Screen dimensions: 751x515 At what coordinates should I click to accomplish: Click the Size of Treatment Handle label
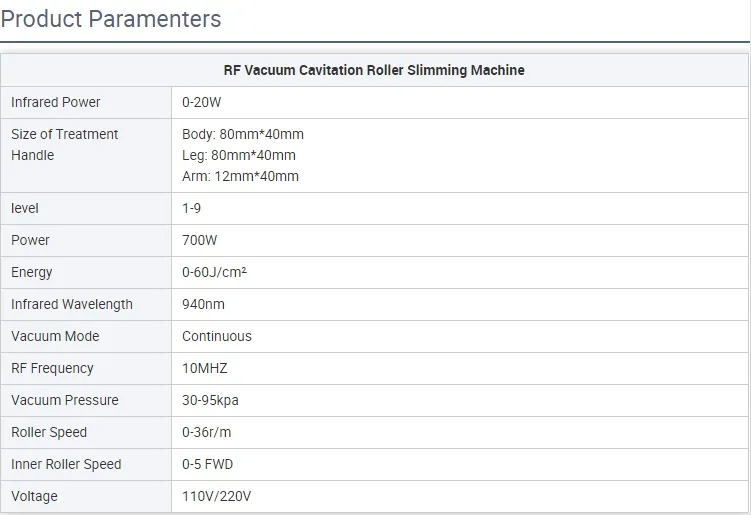(x=64, y=145)
